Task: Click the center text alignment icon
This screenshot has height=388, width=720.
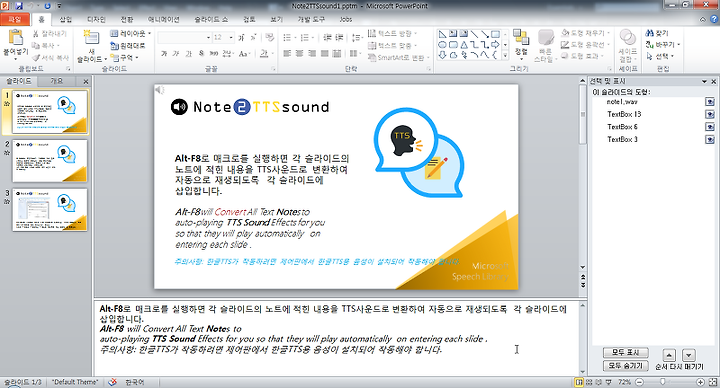Action: coord(299,53)
